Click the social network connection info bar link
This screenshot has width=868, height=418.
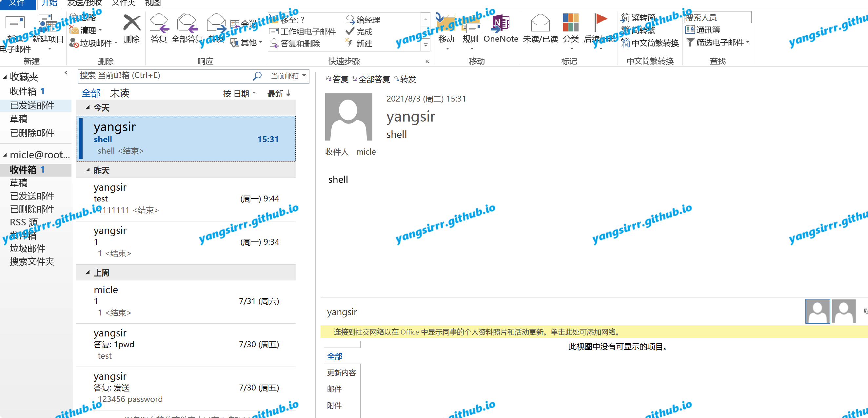(x=477, y=332)
